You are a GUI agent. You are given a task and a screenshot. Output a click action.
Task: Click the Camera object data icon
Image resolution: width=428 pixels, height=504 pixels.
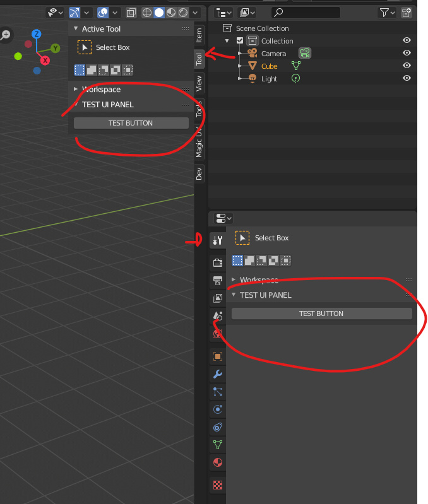pyautogui.click(x=305, y=53)
